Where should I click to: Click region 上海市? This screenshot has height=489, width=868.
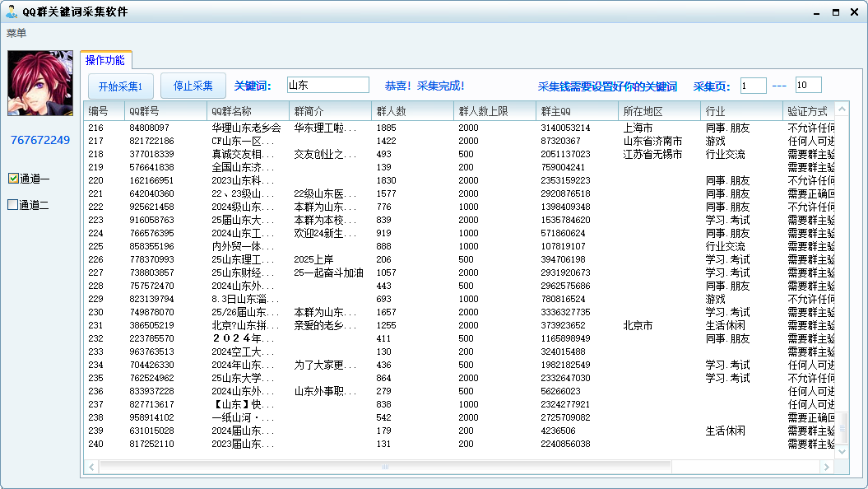(638, 128)
